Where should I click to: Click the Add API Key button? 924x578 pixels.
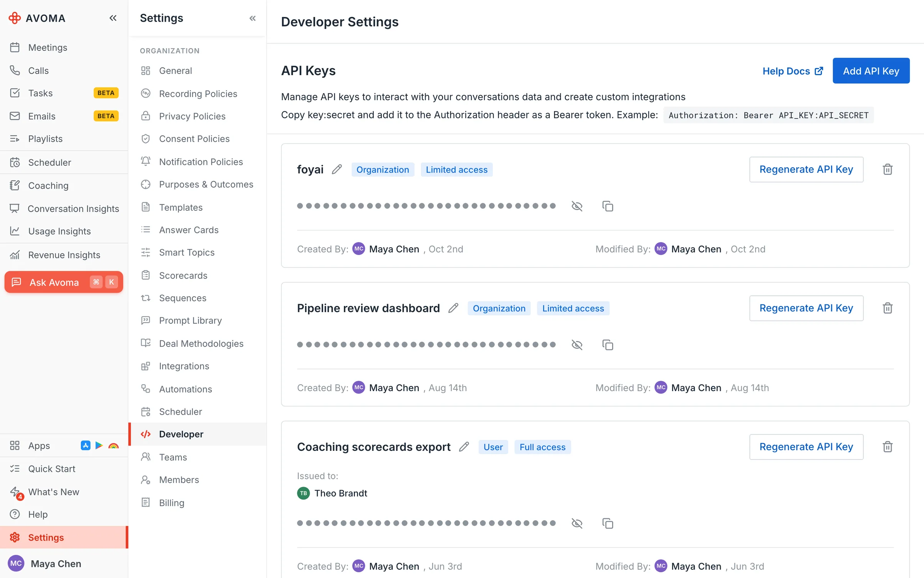(871, 71)
